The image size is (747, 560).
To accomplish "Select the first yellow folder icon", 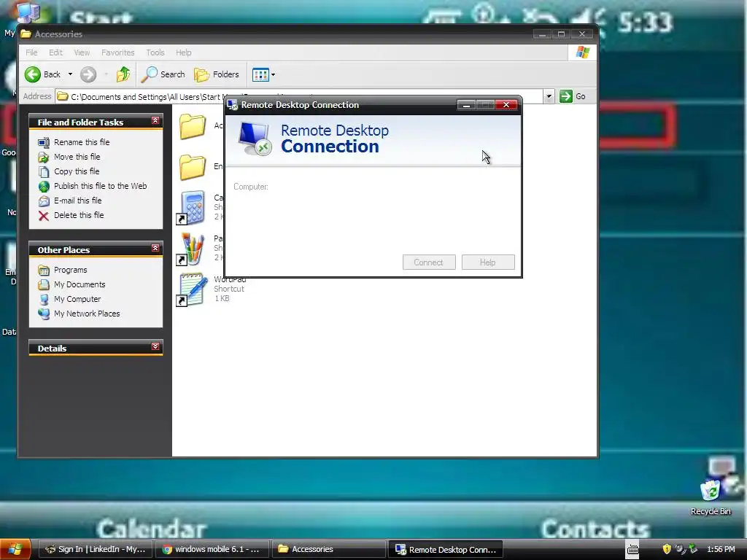I will pos(193,126).
